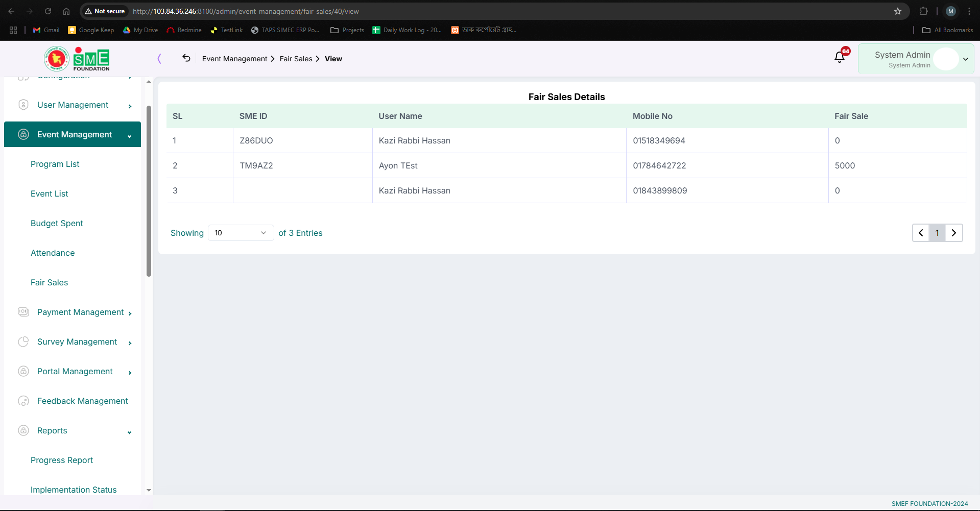The height and width of the screenshot is (511, 980).
Task: Click the SME ID cell TM9AZ2
Action: [x=256, y=165]
